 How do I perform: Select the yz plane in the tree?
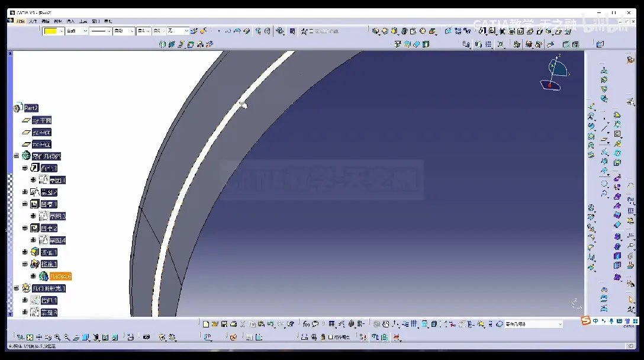pyautogui.click(x=41, y=132)
